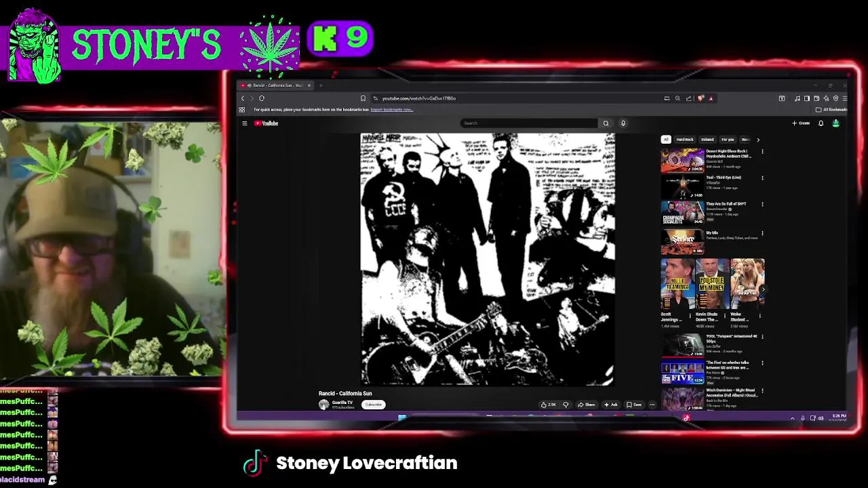
Task: Open more actions ellipsis under video
Action: click(x=652, y=405)
